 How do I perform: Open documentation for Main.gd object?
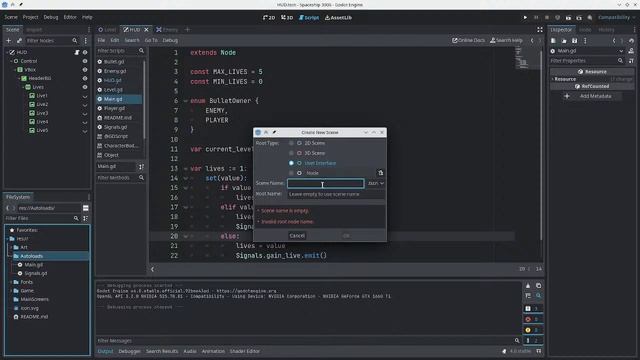coord(631,51)
